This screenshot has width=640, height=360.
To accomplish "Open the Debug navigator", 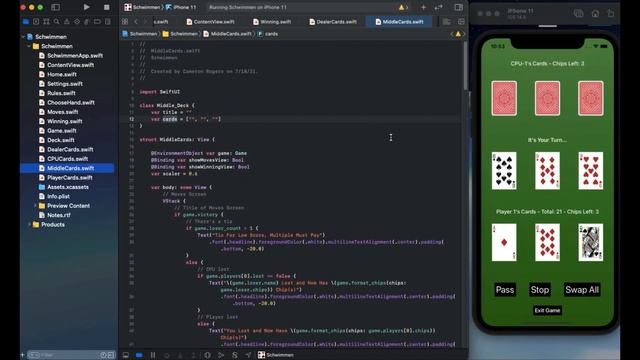I will click(x=87, y=22).
